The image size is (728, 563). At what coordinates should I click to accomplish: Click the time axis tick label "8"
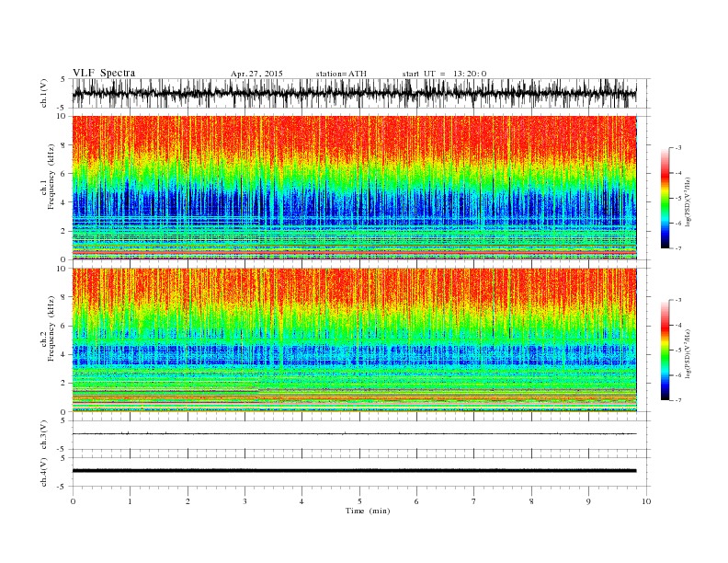coord(531,501)
